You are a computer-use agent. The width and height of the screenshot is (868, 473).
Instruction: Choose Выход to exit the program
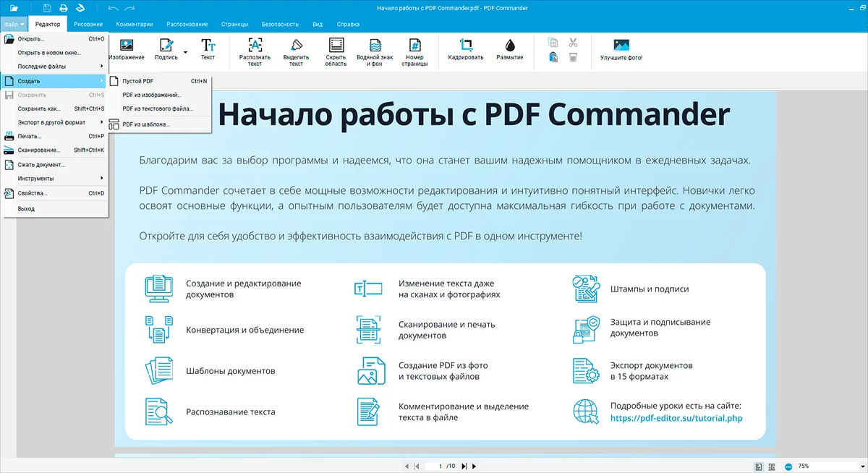click(54, 209)
